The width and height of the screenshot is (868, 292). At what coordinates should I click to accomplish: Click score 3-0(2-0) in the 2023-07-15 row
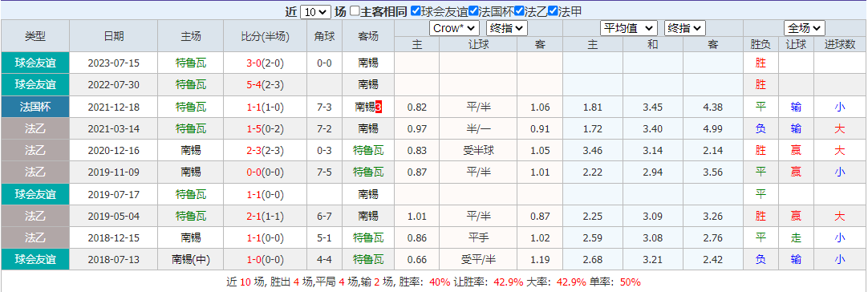[266, 63]
